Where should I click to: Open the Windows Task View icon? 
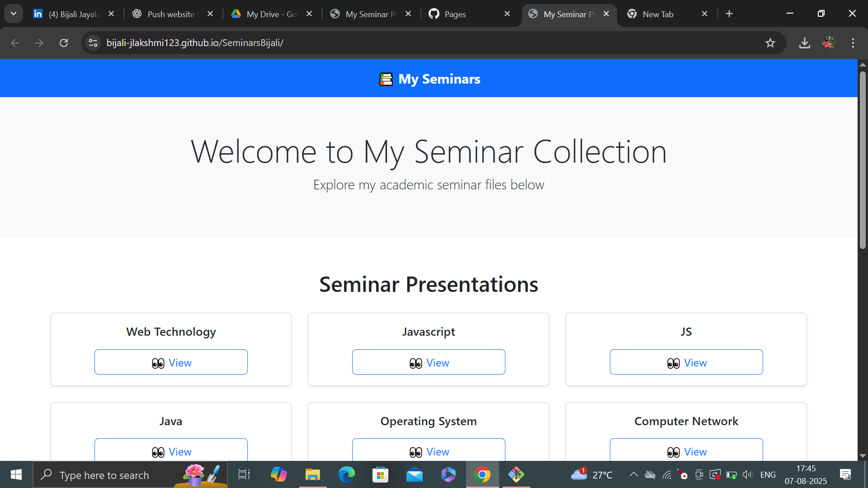click(244, 474)
